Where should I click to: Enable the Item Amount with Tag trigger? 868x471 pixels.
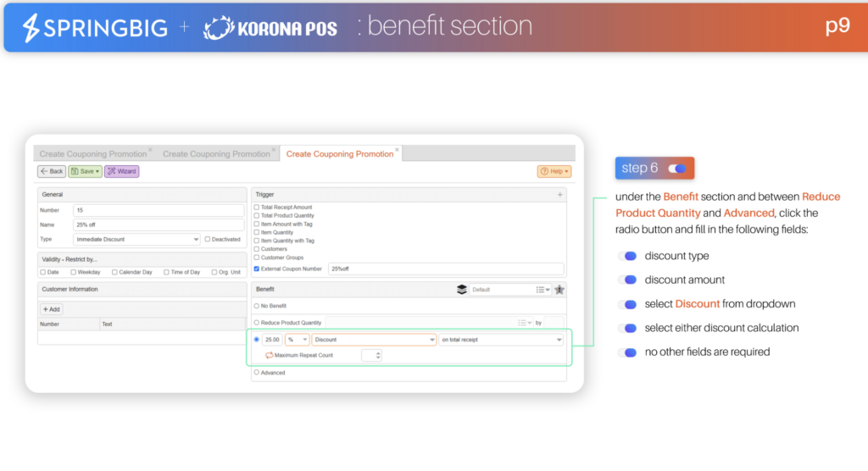coord(256,224)
